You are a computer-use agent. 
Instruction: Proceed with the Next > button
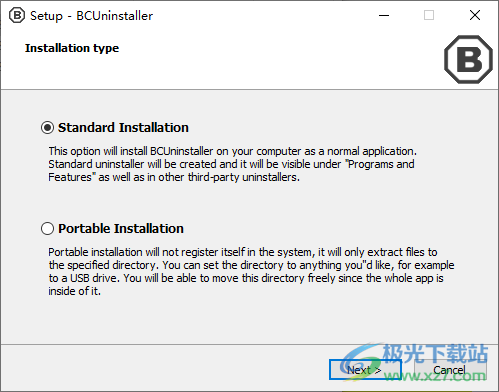[365, 370]
